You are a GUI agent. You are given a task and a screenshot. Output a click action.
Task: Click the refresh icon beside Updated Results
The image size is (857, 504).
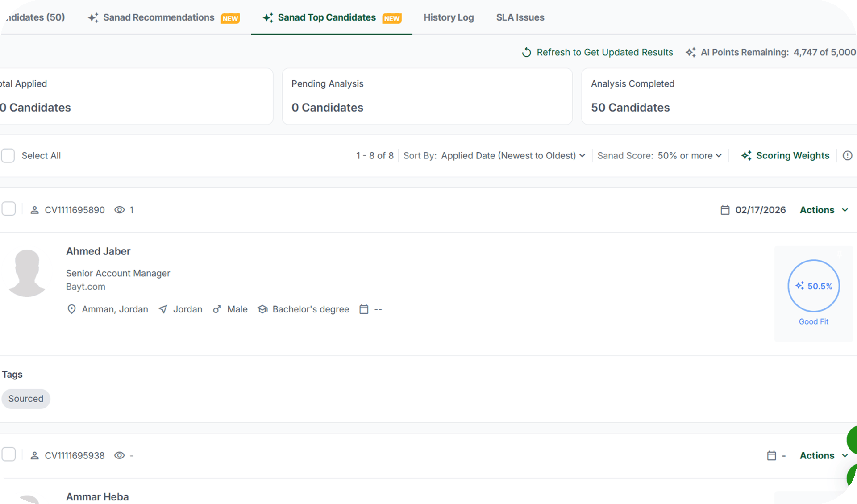(x=527, y=52)
